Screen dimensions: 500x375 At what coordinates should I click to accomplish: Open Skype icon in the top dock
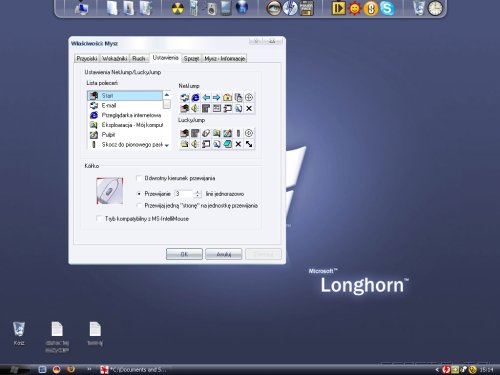click(x=387, y=8)
